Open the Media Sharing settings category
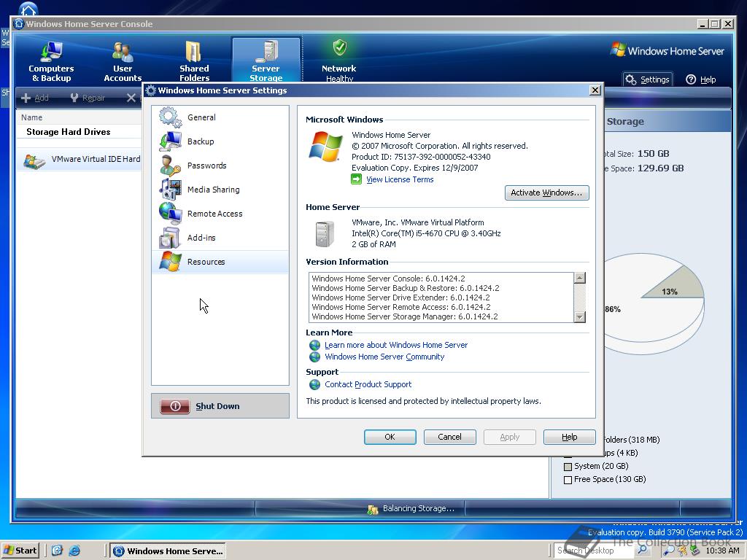The image size is (747, 560). tap(220, 190)
